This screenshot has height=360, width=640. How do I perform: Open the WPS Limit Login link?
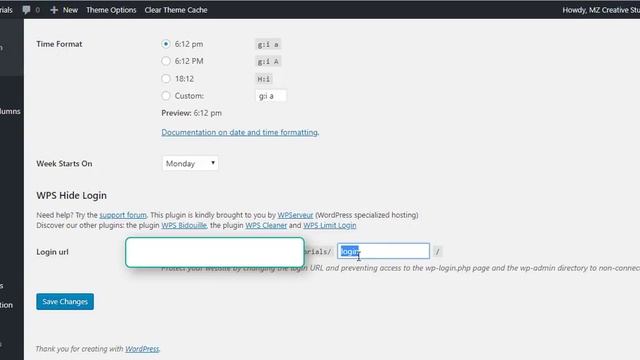(x=329, y=225)
